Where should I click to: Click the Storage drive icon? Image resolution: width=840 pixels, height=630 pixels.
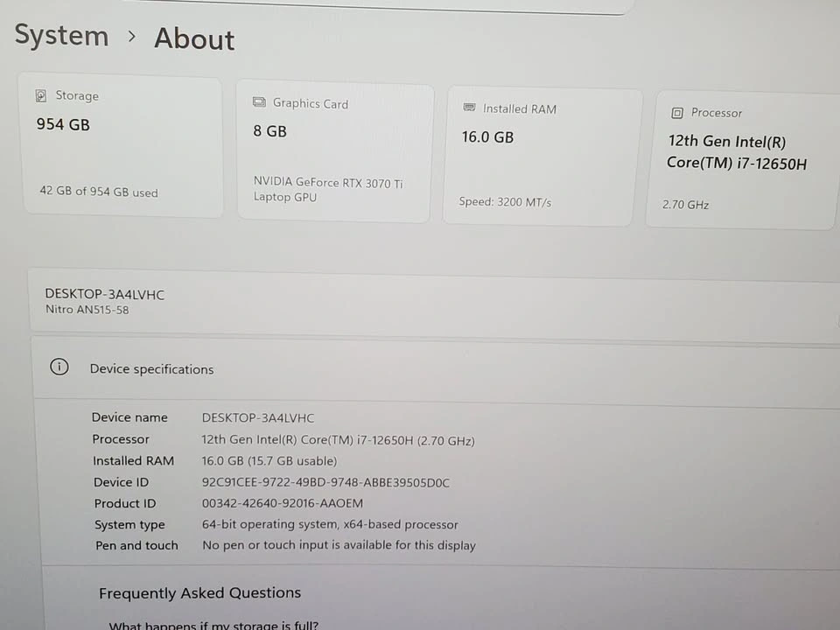click(40, 95)
